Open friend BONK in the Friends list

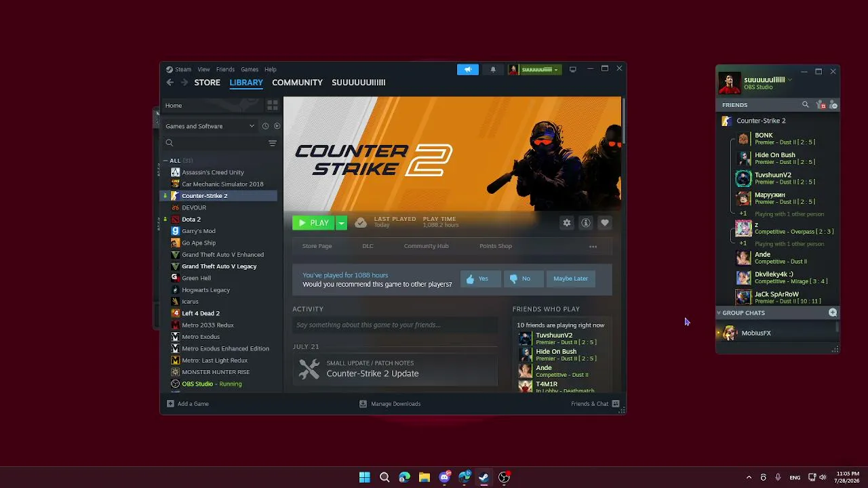(787, 139)
